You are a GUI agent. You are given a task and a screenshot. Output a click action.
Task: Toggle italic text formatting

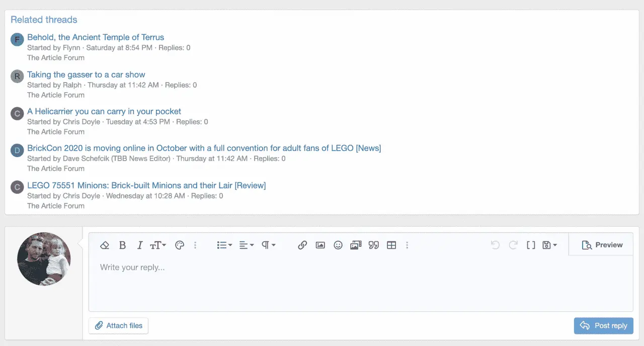click(140, 245)
